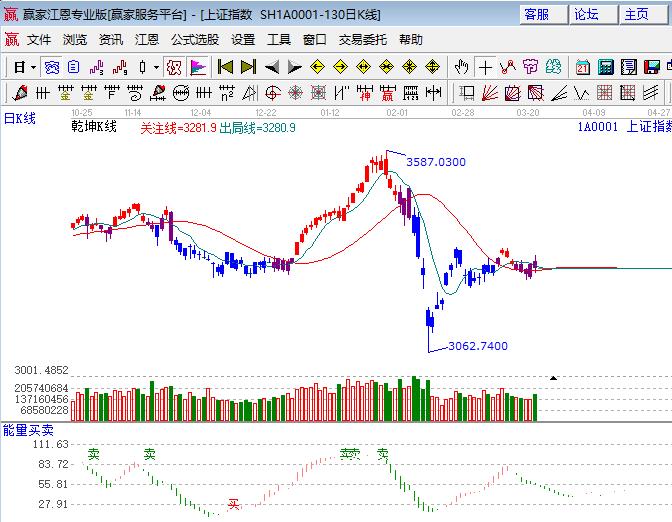
Task: Open the 交易委托 menu
Action: [x=362, y=40]
